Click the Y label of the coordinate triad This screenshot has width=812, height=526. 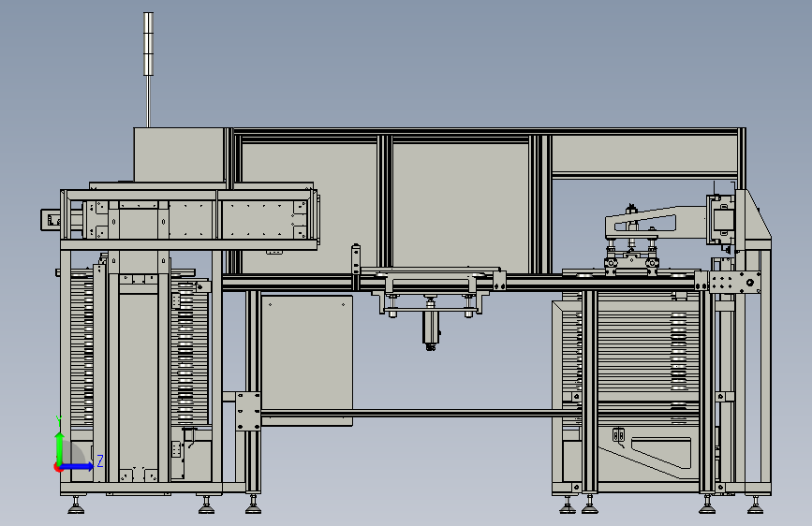tap(59, 420)
